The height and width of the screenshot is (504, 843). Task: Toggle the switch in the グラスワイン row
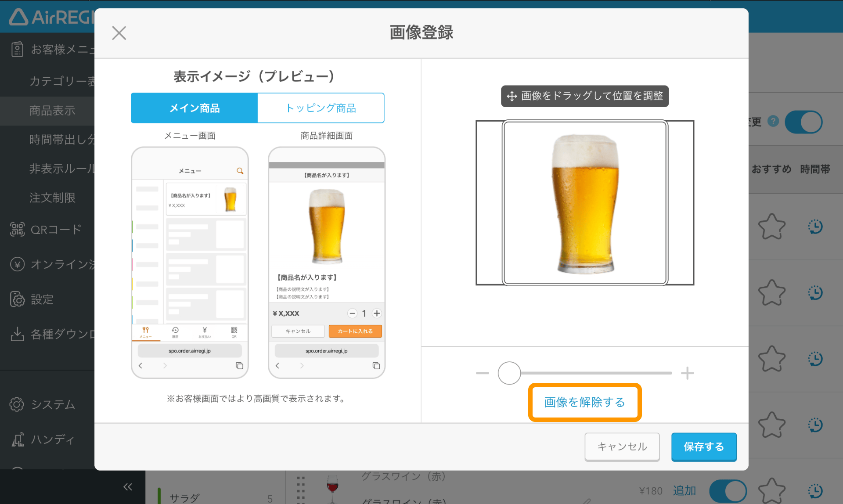click(x=728, y=491)
